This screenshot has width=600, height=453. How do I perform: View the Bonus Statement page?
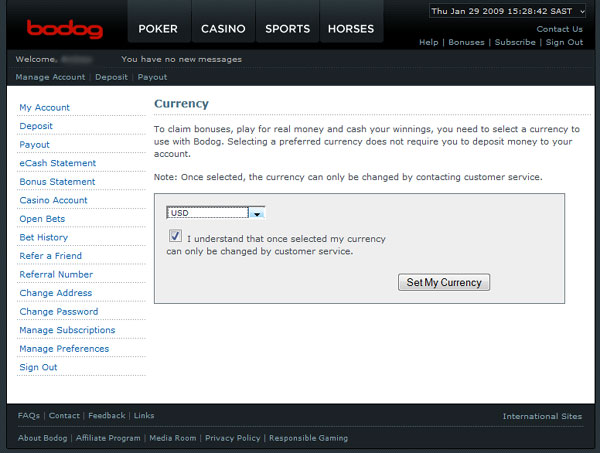(x=57, y=182)
